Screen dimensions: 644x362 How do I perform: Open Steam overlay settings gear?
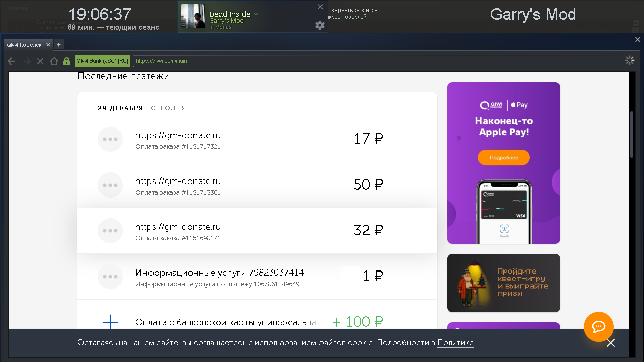[x=320, y=25]
